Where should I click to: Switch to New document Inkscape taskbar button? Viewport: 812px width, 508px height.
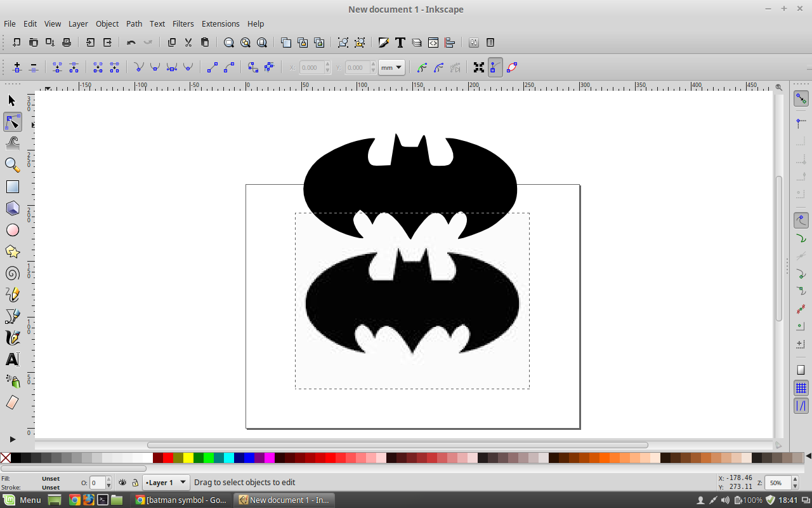(284, 500)
